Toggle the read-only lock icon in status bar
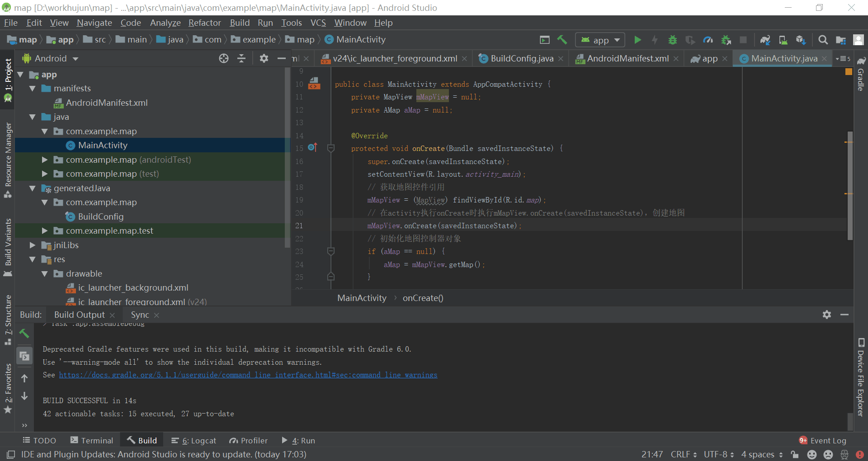Screen dimensions: 868x461 pos(794,454)
